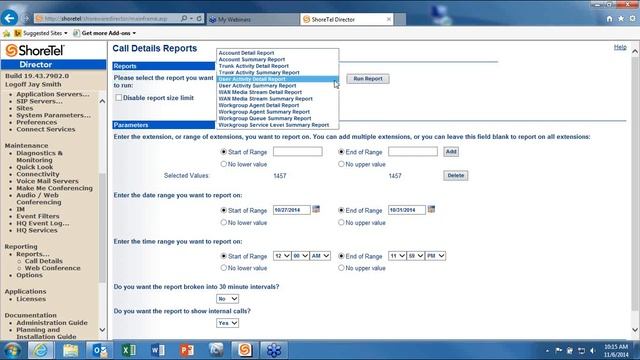
Task: Select time No upper value radio
Action: 341,268
